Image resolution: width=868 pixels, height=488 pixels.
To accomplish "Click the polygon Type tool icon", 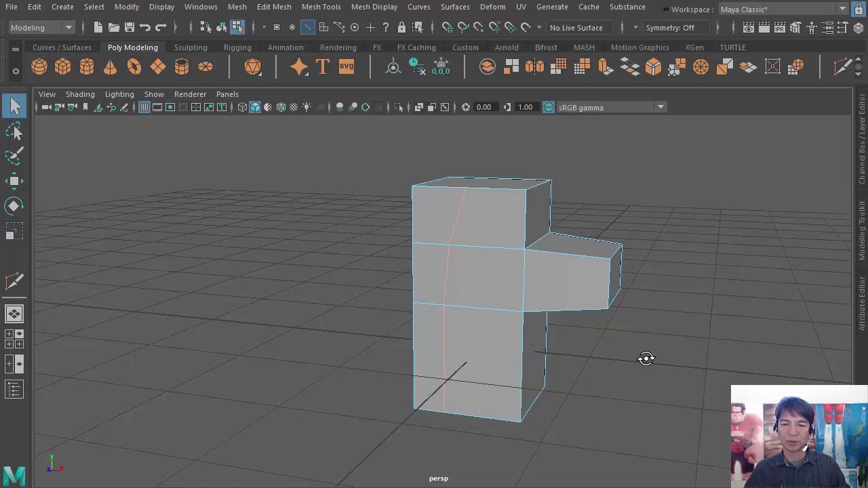I will [323, 66].
